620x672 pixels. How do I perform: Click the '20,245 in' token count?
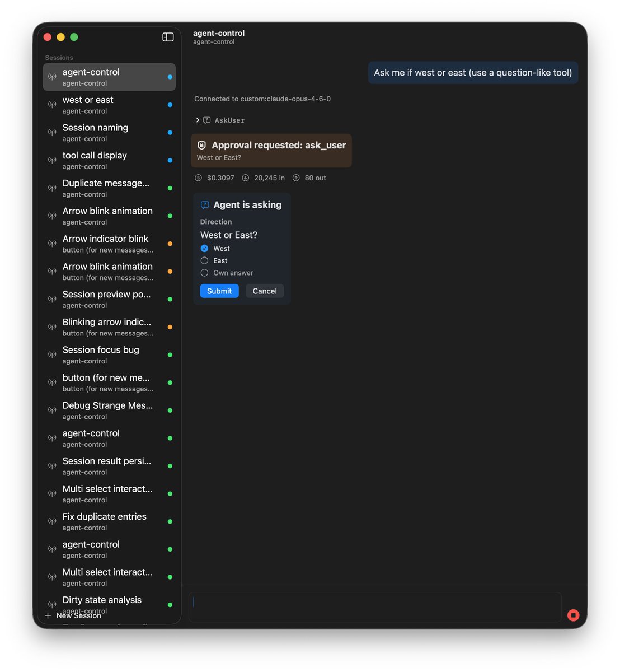point(269,178)
